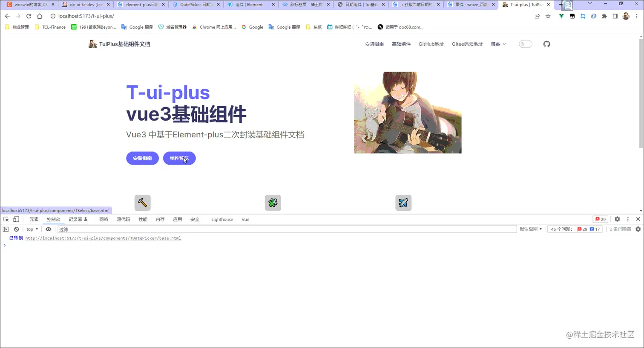
Task: Select the 元素 tab in DevTools
Action: tap(34, 219)
